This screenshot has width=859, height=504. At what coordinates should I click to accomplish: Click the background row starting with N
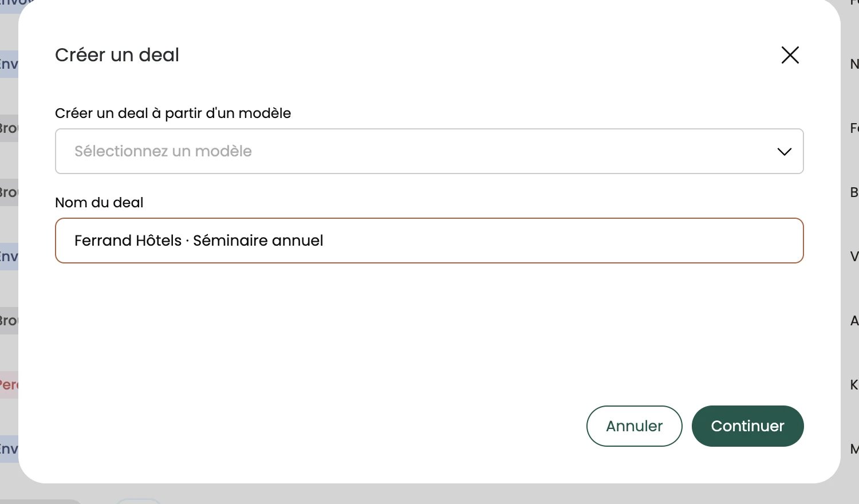click(x=854, y=64)
